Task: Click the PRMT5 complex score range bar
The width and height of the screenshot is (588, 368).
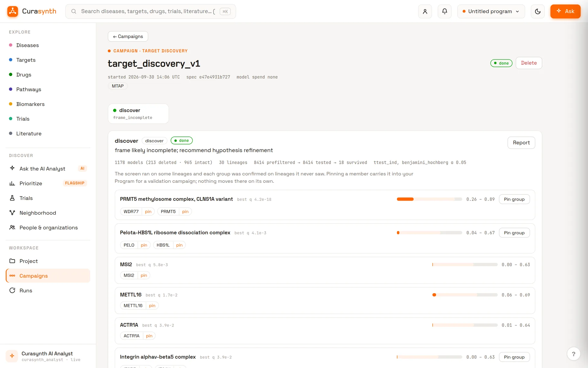Action: click(x=429, y=199)
